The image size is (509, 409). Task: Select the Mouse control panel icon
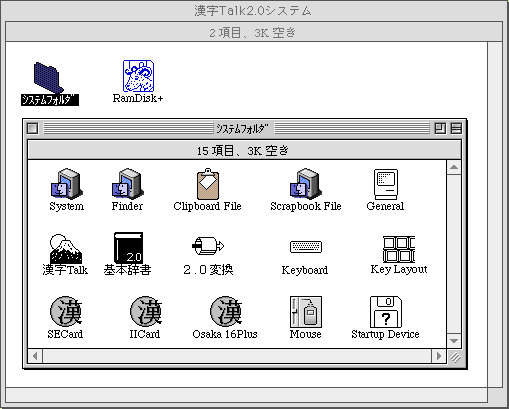click(x=306, y=312)
